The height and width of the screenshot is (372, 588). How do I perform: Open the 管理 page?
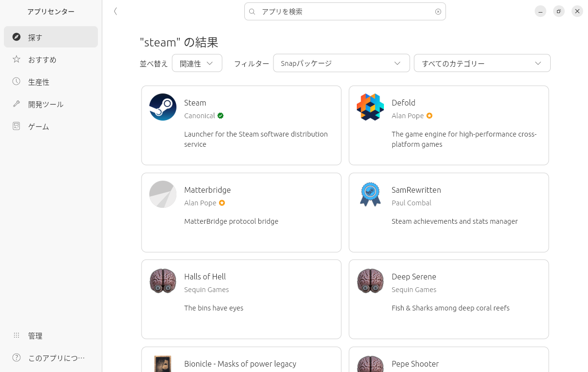(51, 335)
